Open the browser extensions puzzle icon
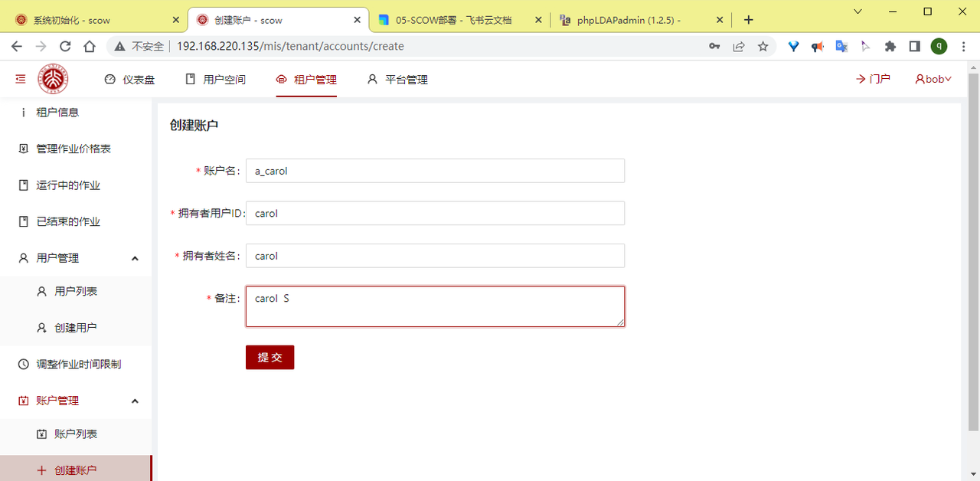The height and width of the screenshot is (481, 980). point(890,46)
